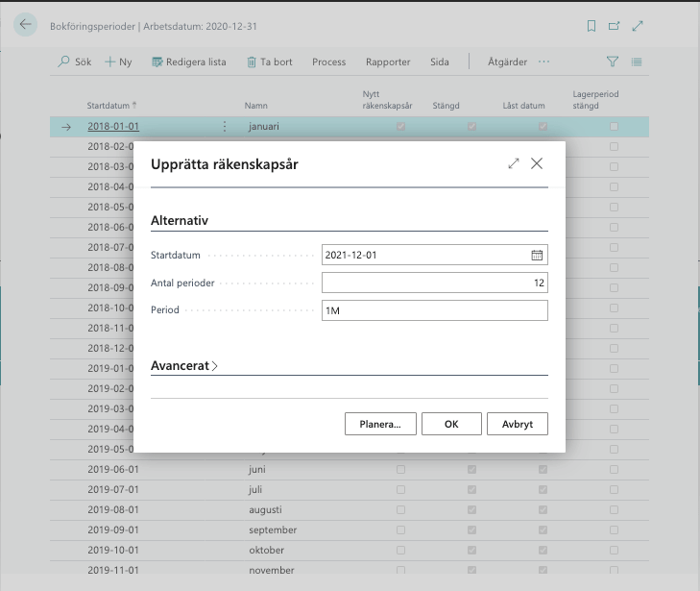The width and height of the screenshot is (700, 591).
Task: Toggle Nytt räkenskapsår for the januari row
Action: click(x=401, y=127)
